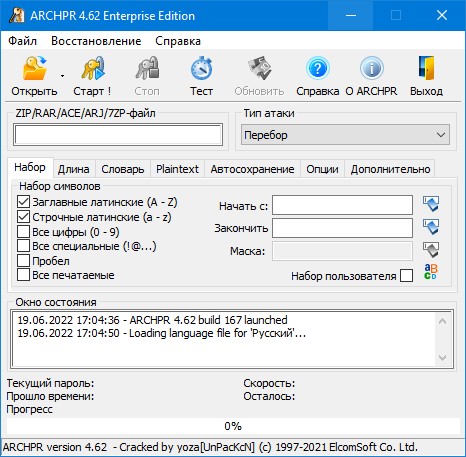Click the clear icon next to Начать с

point(431,204)
